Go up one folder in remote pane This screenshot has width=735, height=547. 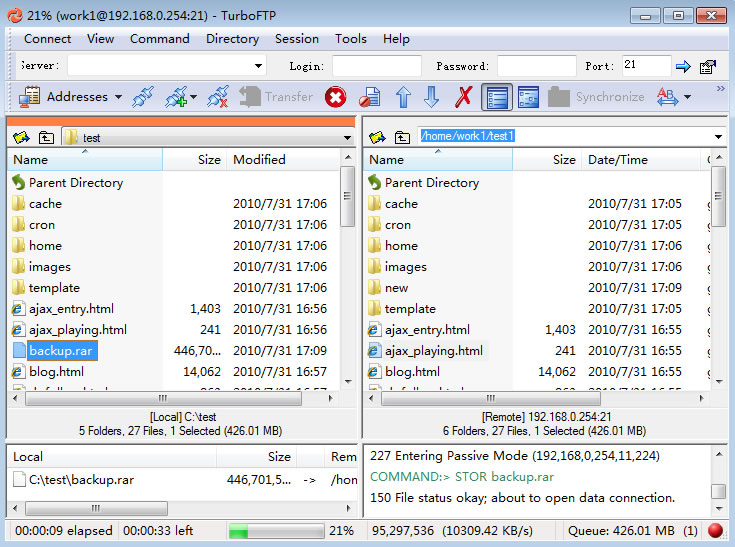[x=402, y=137]
